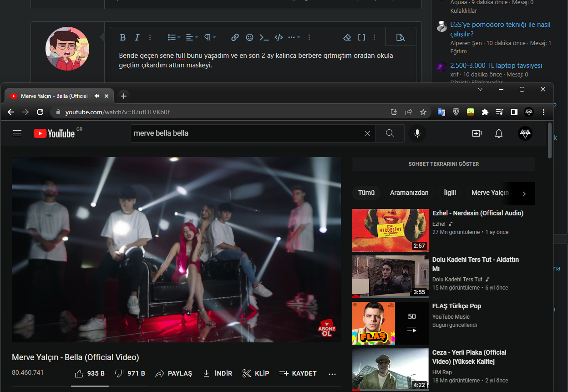Open the 'FLAŞ Türkçe Pop' playlist thumbnail
The height and width of the screenshot is (392, 568).
coord(390,323)
